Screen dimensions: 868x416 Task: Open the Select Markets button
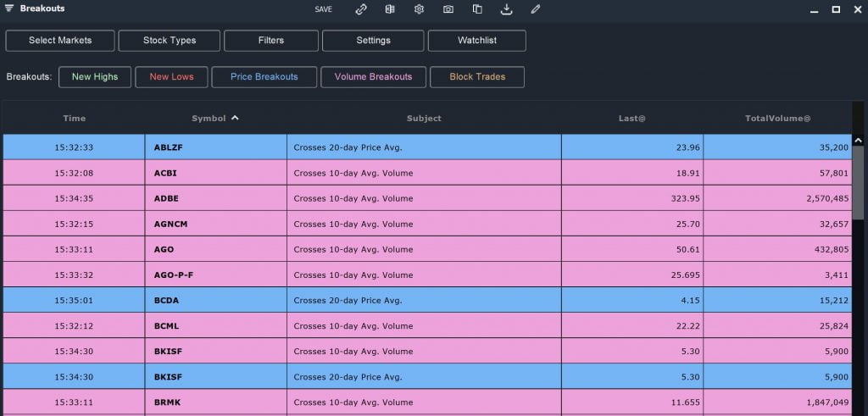coord(60,41)
